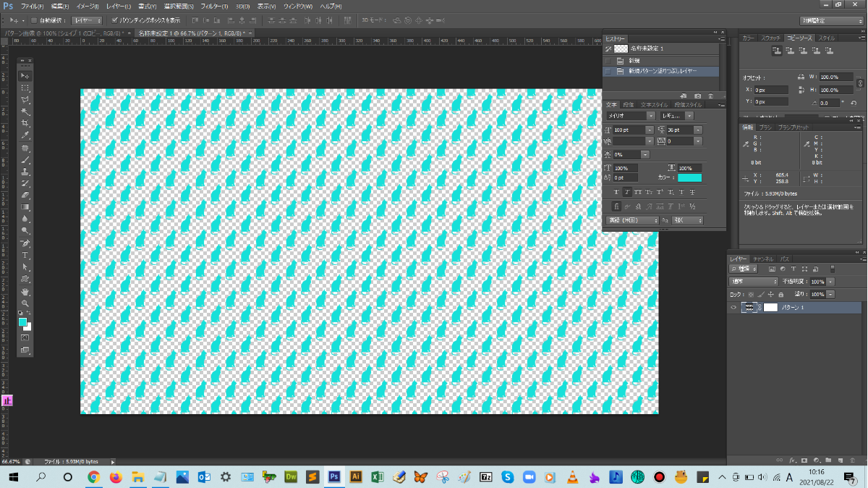Viewport: 868px width, 488px height.
Task: Click the cyan text カラー swatch
Action: coord(689,177)
